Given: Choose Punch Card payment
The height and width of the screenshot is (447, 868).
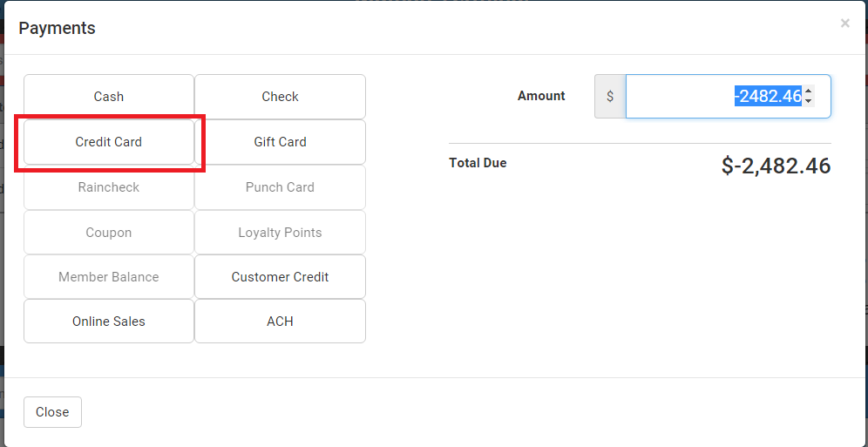Looking at the screenshot, I should [x=280, y=187].
